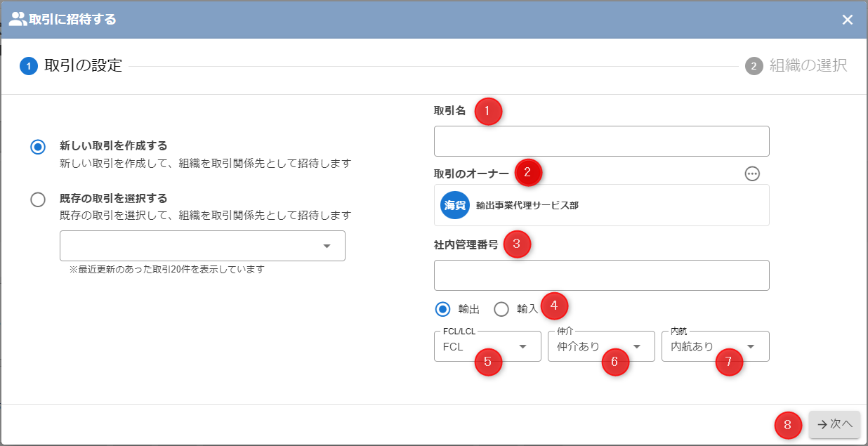This screenshot has width=868, height=446.
Task: Click the step 1 number circle
Action: coord(29,67)
